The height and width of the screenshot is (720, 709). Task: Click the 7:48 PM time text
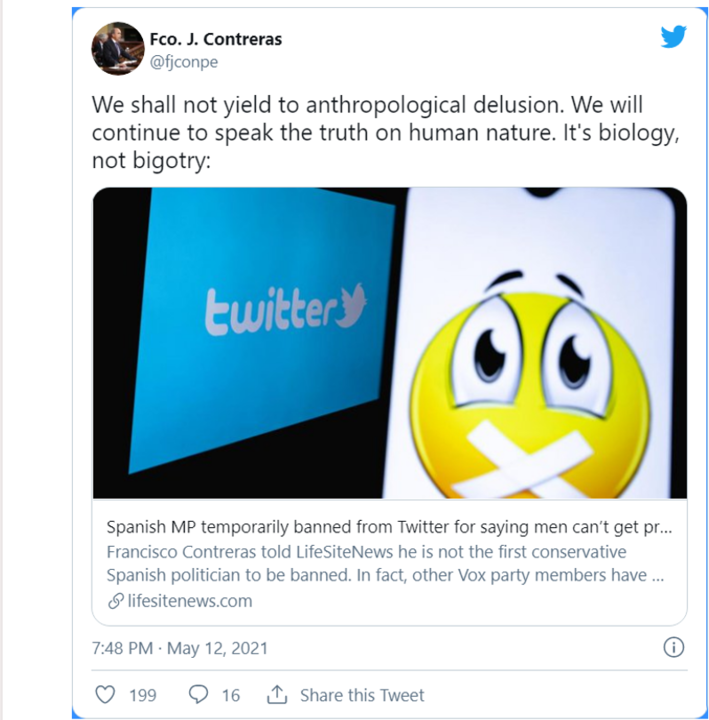point(122,648)
